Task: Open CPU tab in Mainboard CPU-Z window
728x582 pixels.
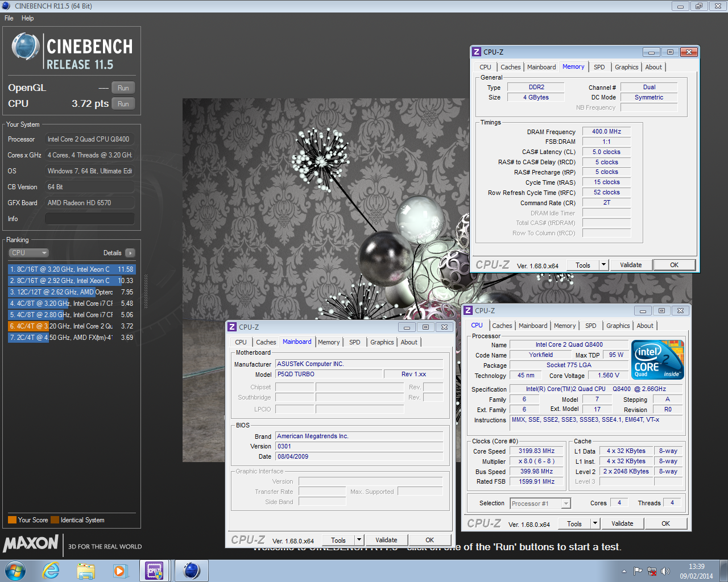Action: tap(241, 342)
